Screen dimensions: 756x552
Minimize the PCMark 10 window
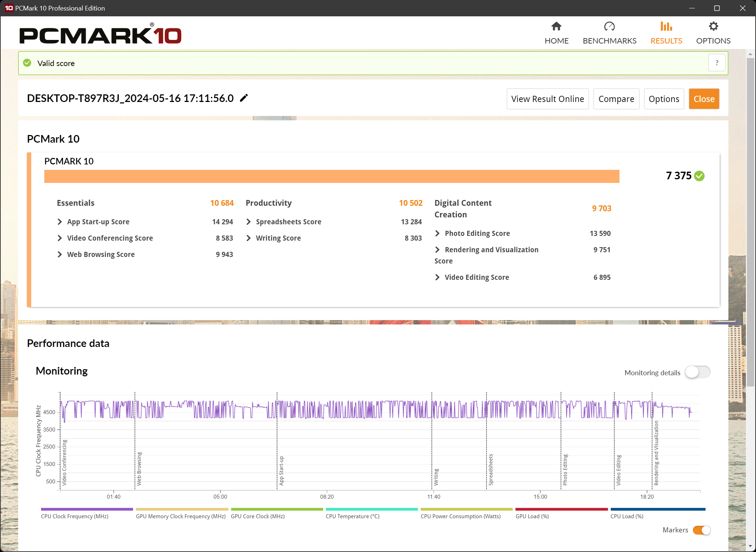(x=692, y=8)
